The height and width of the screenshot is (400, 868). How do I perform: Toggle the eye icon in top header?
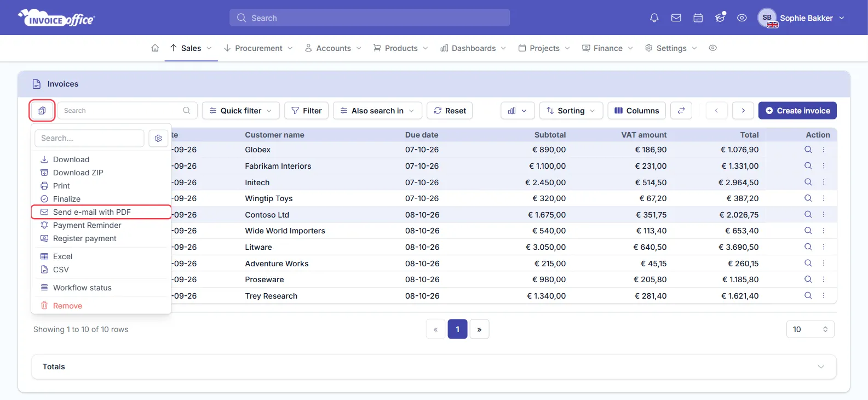coord(742,18)
